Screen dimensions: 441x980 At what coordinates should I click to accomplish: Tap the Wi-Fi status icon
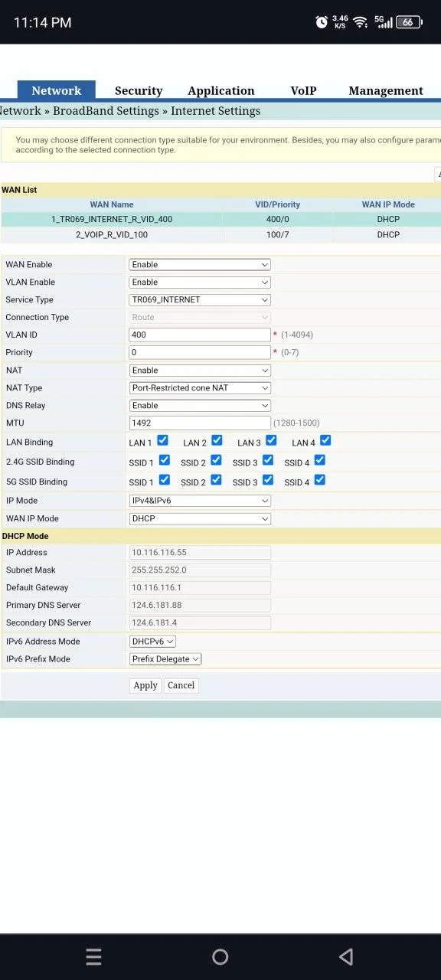tap(360, 22)
